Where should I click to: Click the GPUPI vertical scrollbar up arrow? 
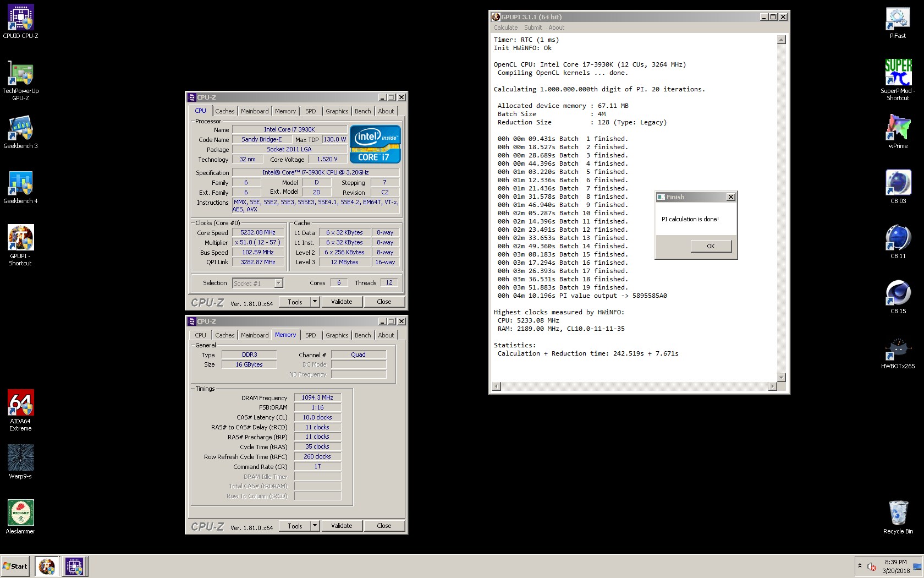782,40
